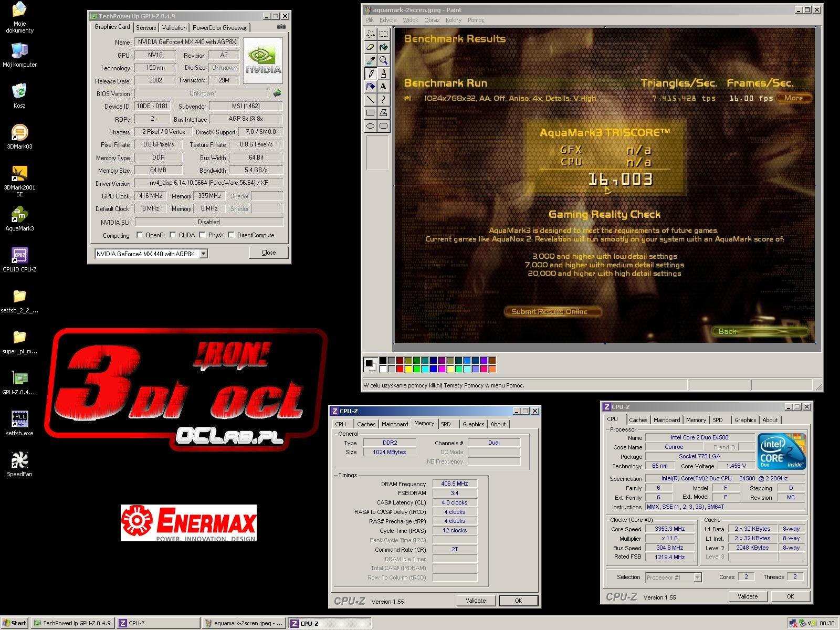
Task: Choose the Brush tool in Paint
Action: [384, 73]
